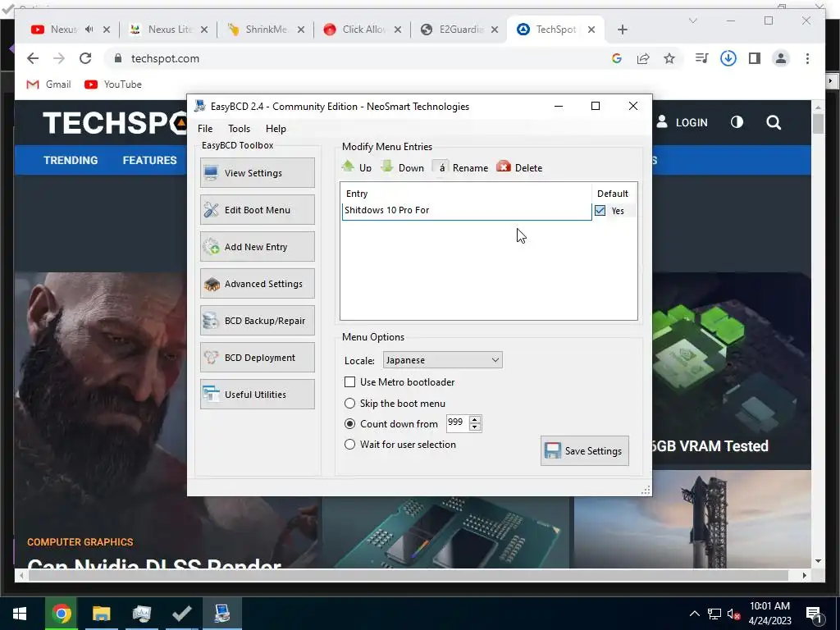Click the countdown field showing 999
The image size is (840, 630).
coord(458,422)
